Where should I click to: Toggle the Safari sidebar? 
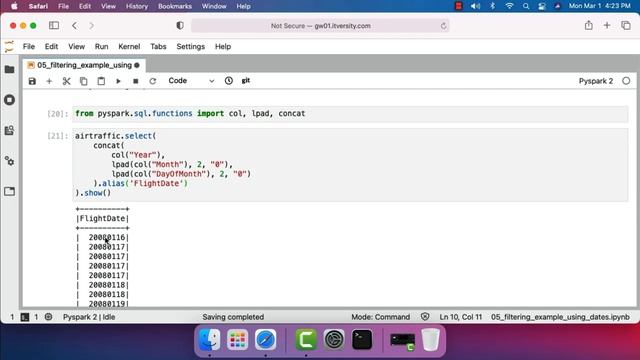click(x=54, y=25)
